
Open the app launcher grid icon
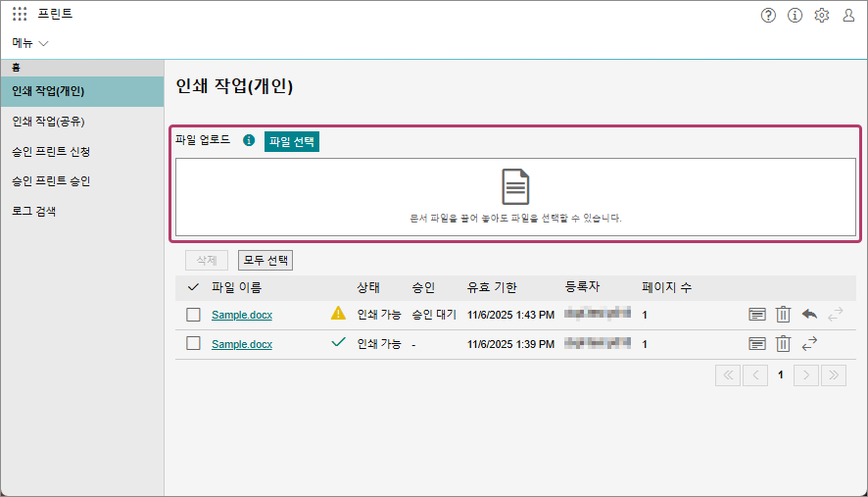tap(20, 15)
